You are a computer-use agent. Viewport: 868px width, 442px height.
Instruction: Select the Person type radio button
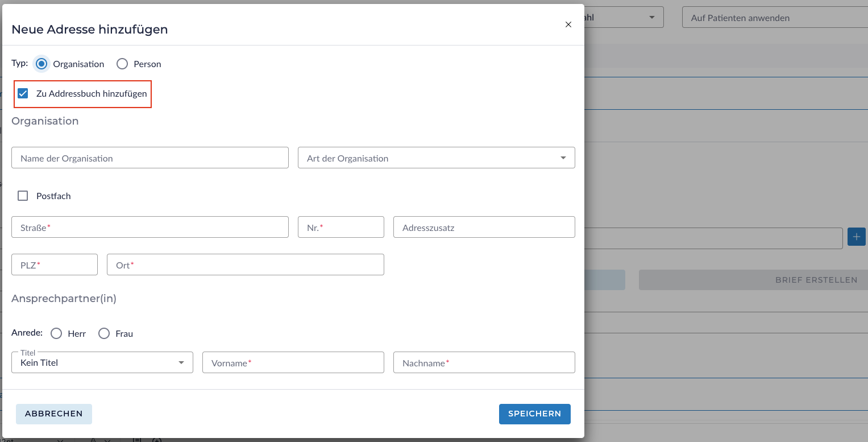[x=122, y=64]
